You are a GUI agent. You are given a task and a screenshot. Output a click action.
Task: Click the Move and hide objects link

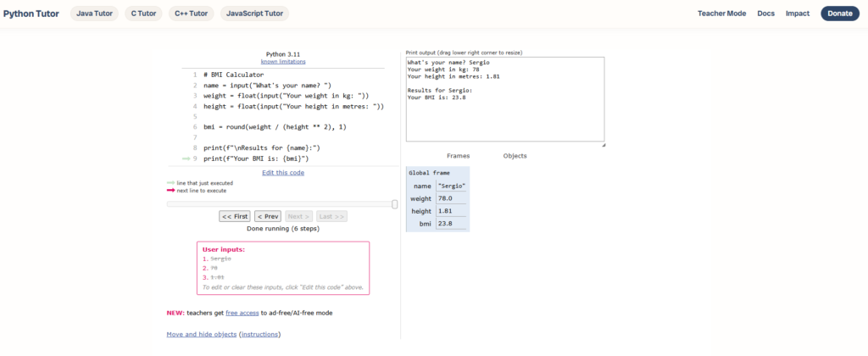point(202,335)
